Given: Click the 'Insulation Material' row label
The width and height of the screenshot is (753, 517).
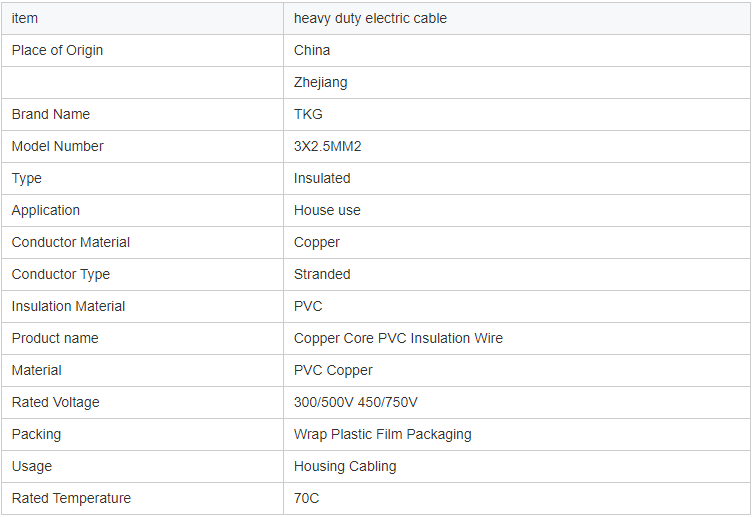Looking at the screenshot, I should point(69,306).
